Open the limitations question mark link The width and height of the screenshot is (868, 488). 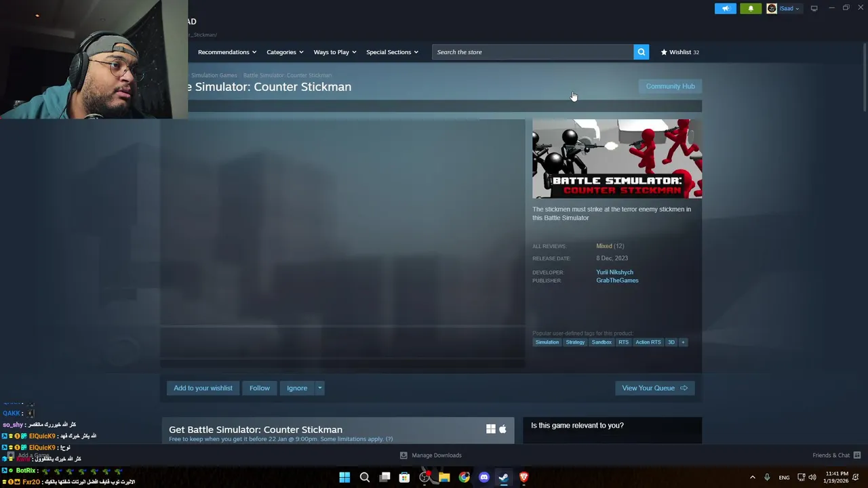pyautogui.click(x=389, y=439)
